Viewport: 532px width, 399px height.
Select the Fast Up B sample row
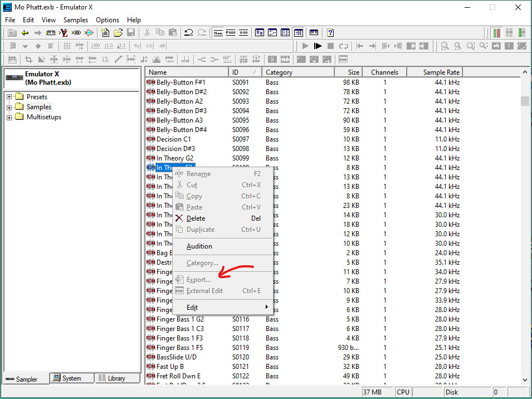tap(171, 367)
